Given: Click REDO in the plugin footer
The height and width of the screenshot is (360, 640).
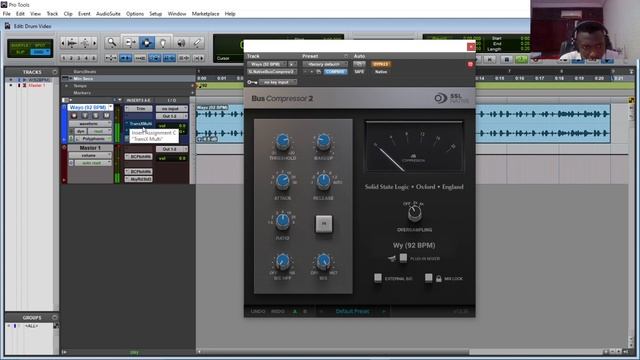Looking at the screenshot, I should (x=278, y=311).
